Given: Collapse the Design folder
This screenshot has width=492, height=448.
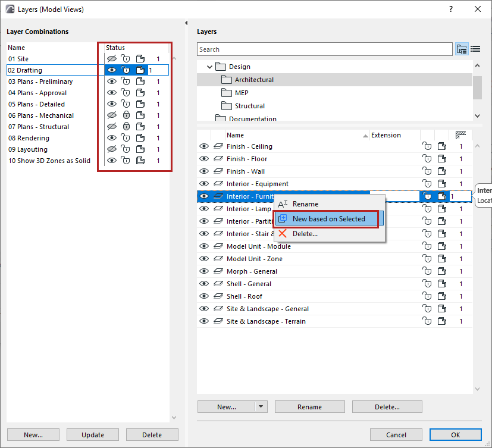Looking at the screenshot, I should (x=209, y=67).
